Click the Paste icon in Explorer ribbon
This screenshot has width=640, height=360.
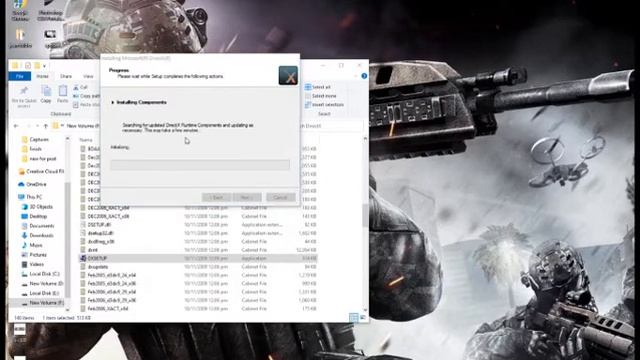click(62, 94)
